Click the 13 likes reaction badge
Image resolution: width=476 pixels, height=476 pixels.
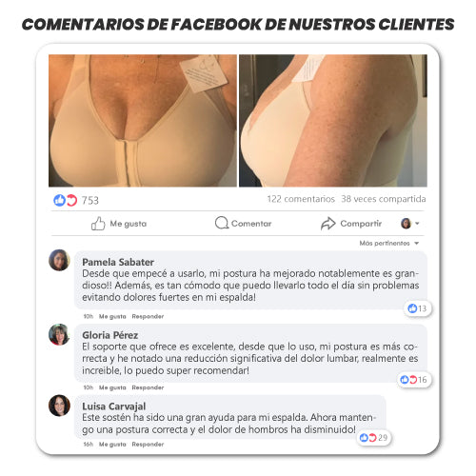pyautogui.click(x=417, y=308)
